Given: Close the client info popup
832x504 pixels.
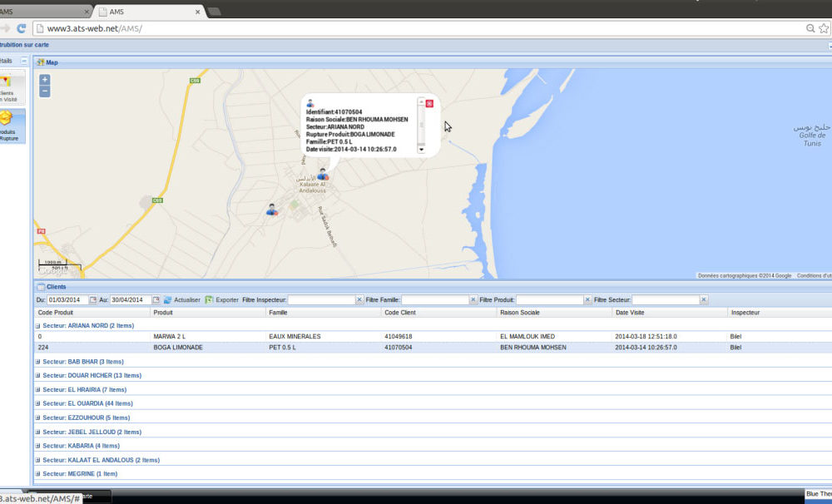Looking at the screenshot, I should click(429, 103).
